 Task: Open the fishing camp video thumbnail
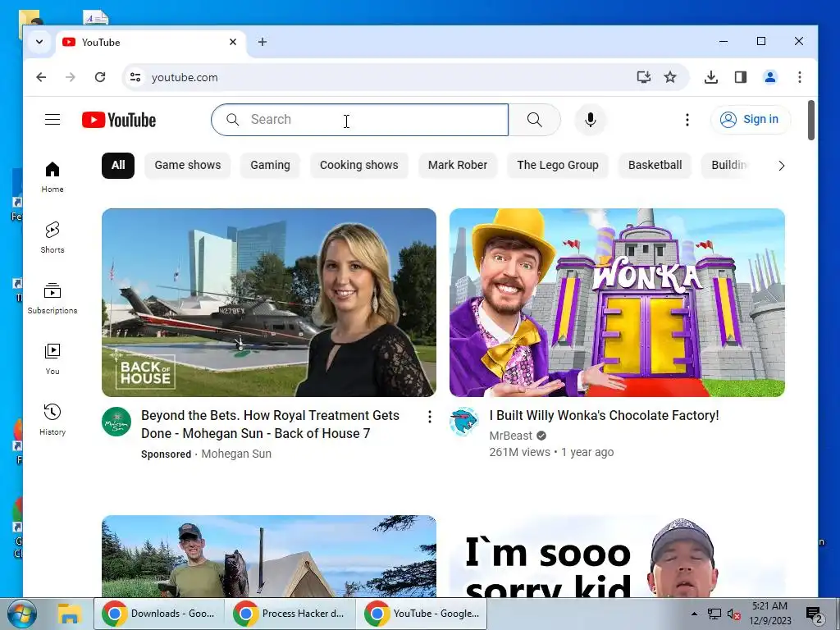[x=269, y=556]
